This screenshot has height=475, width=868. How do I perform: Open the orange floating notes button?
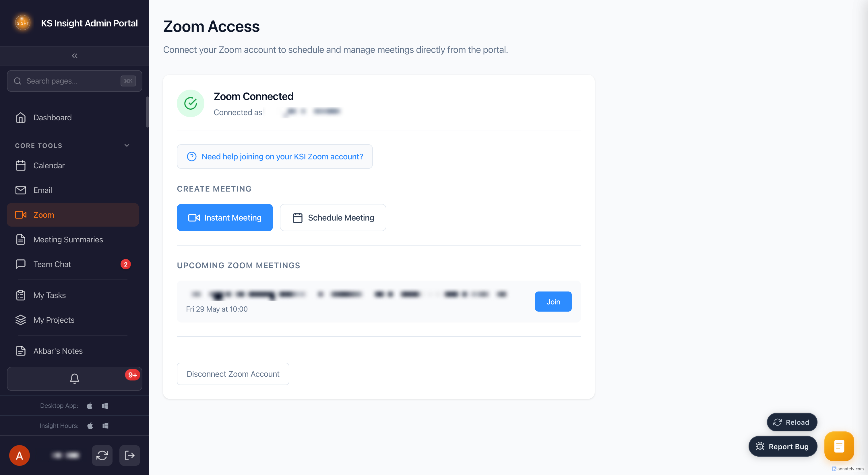pyautogui.click(x=839, y=446)
